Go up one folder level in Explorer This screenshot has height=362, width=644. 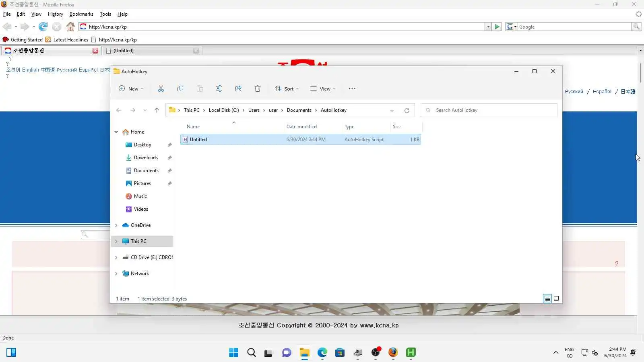157,110
